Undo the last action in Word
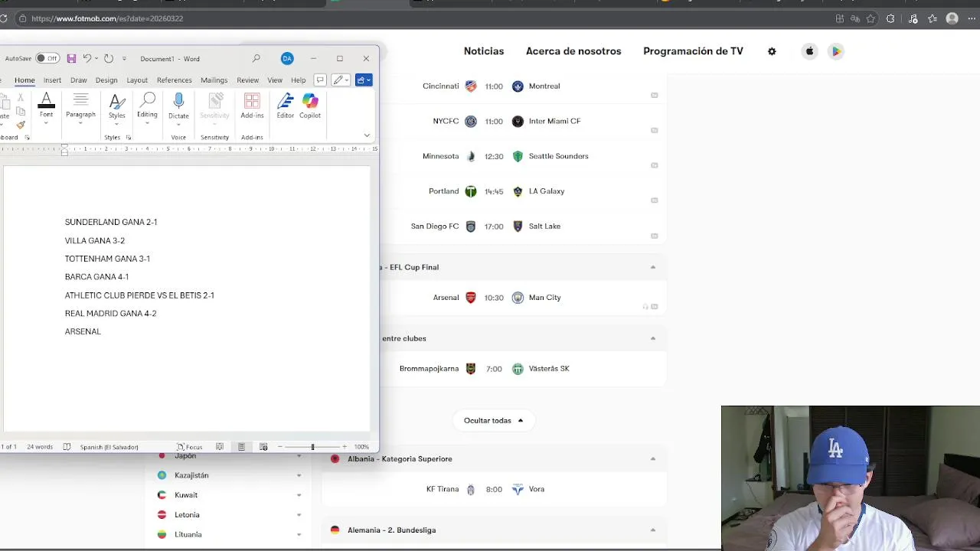Screen dimensions: 980x551 pos(87,58)
